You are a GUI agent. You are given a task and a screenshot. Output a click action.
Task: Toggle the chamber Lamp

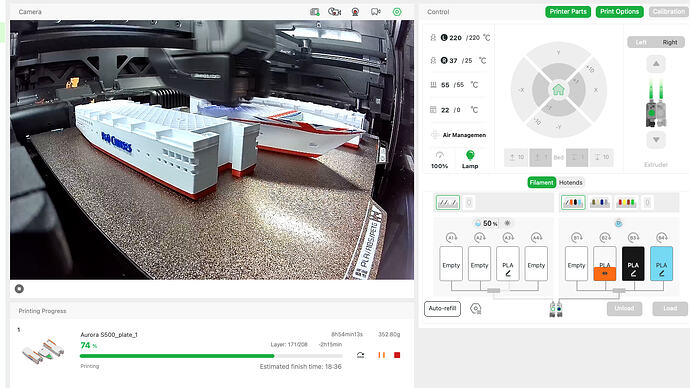470,159
